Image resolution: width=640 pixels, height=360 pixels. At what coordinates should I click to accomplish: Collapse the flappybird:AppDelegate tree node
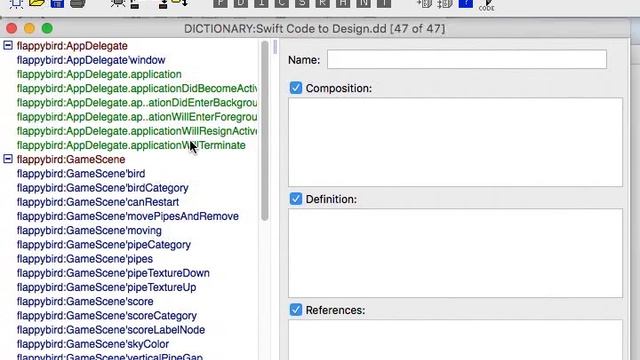[8, 45]
